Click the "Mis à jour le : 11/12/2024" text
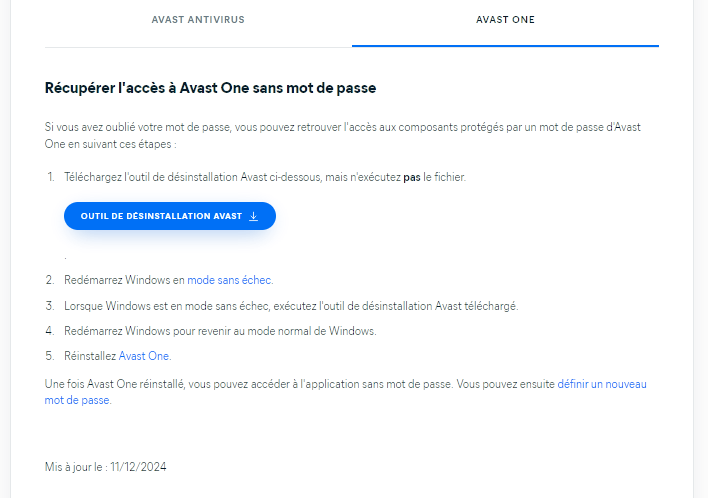708x504 pixels. click(106, 467)
